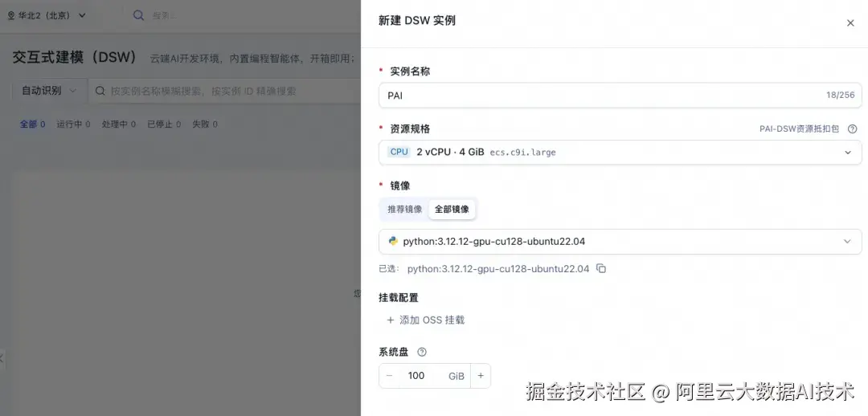Open the 自动识别 filter dropdown
This screenshot has height=416, width=868.
pyautogui.click(x=49, y=91)
